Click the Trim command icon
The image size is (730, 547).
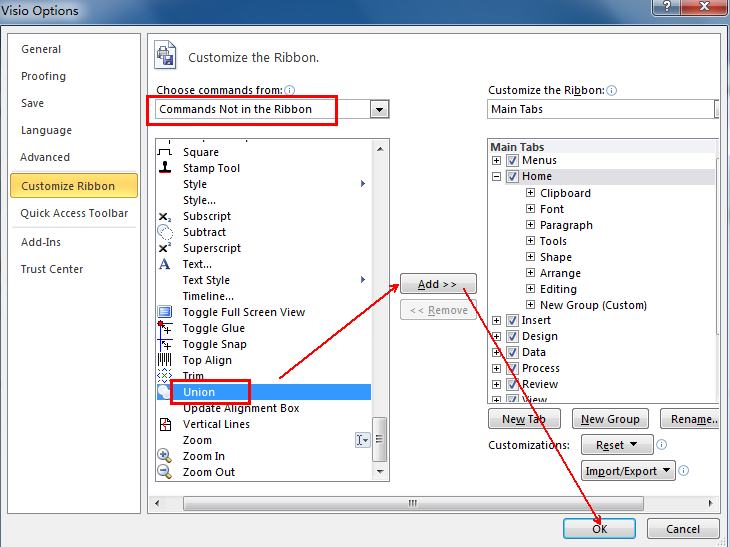tap(165, 375)
